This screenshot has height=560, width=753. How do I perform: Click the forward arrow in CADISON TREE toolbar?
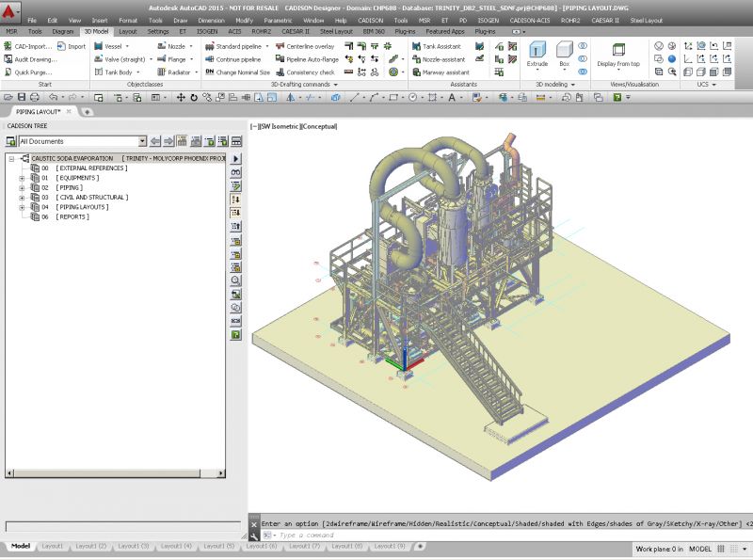[x=168, y=141]
